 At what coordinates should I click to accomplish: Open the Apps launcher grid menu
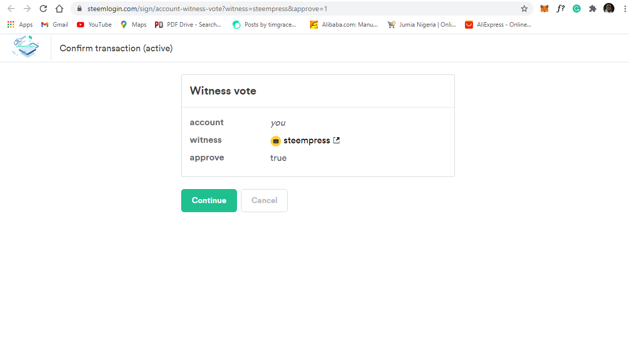point(11,24)
